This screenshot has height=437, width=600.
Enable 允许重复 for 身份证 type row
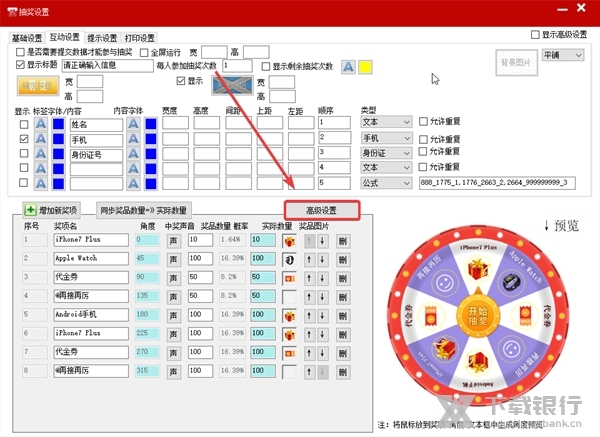tap(423, 152)
